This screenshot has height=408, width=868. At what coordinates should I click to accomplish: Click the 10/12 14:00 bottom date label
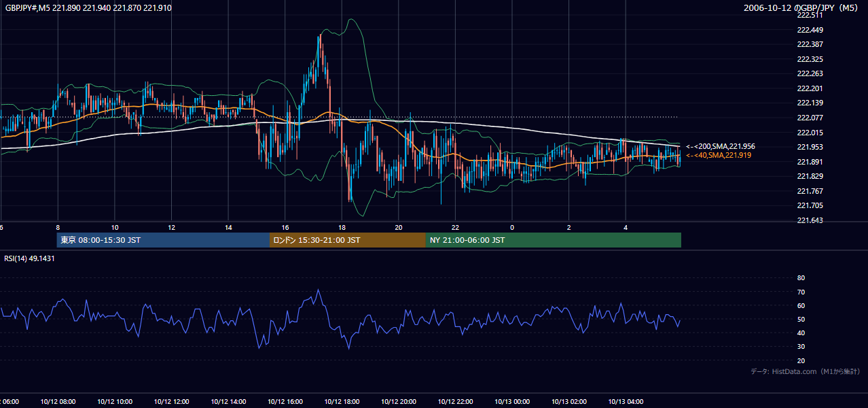(x=228, y=402)
